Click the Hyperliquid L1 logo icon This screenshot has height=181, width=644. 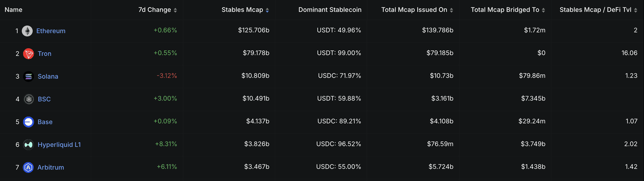(29, 145)
